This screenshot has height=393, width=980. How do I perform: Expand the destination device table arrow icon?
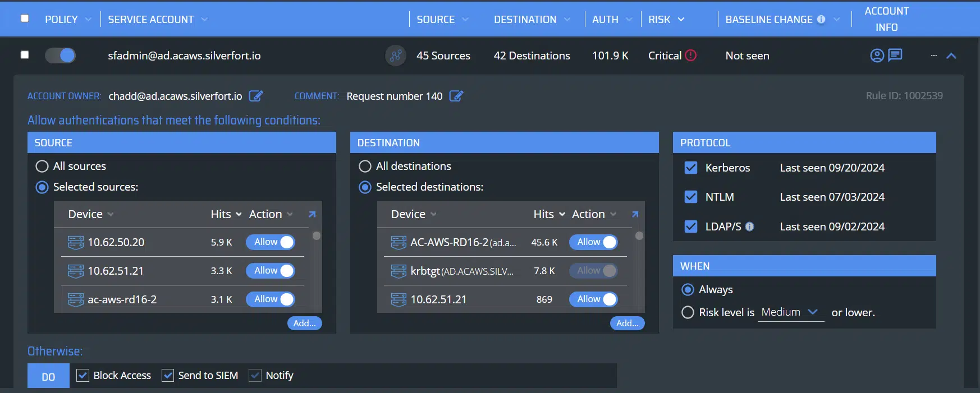(x=635, y=214)
